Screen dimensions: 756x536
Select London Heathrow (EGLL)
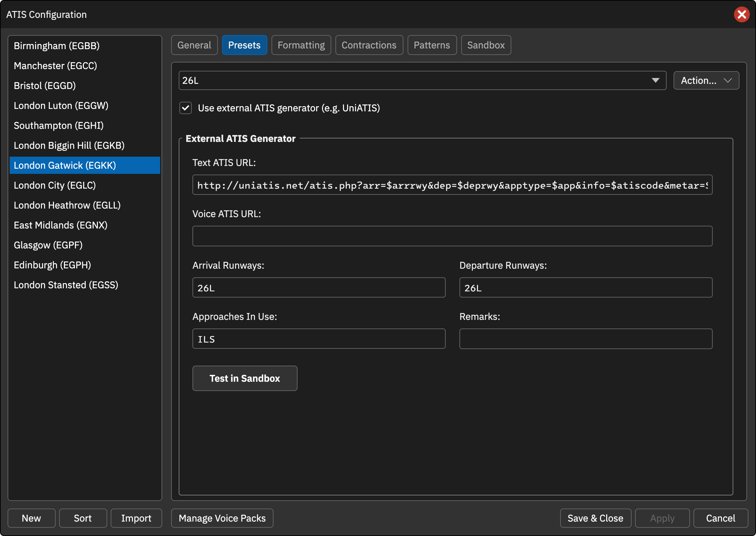point(85,205)
